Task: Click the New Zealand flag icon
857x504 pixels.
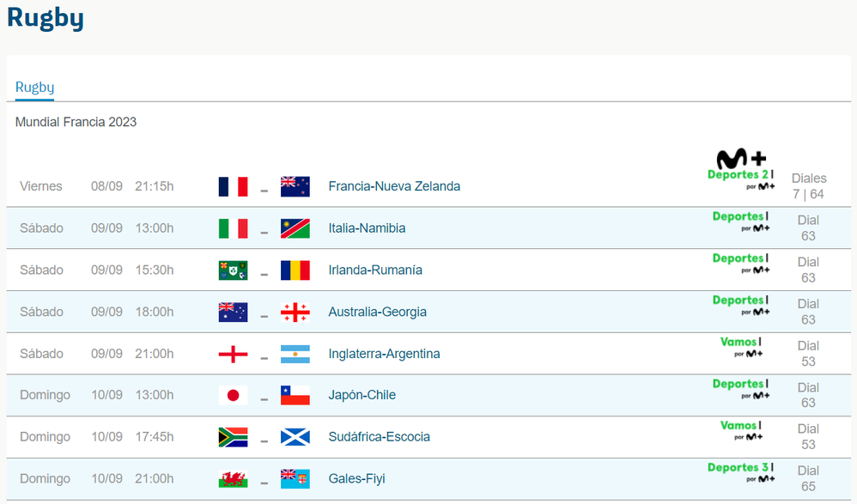Action: [x=295, y=186]
